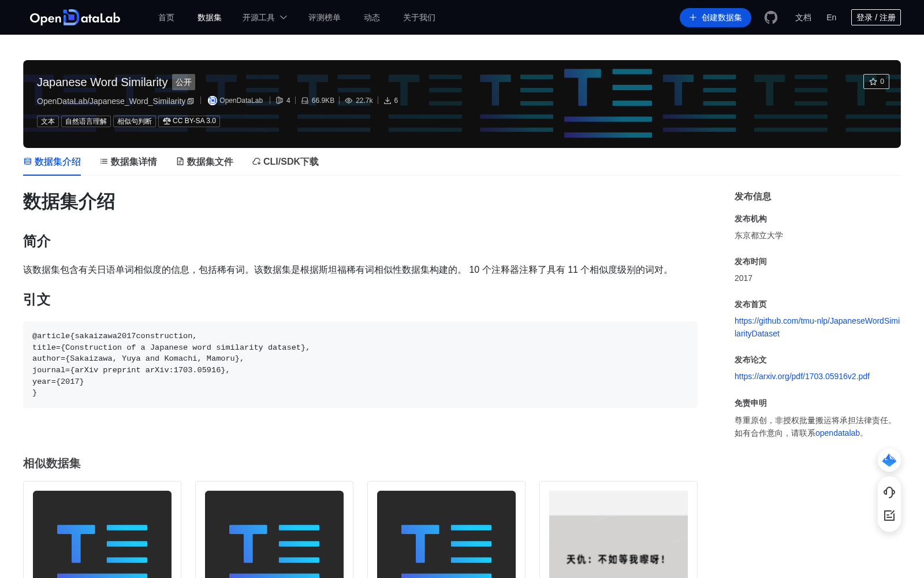Screen dimensions: 924x578
Task: Open the GitHub JapaneseWordSimilarityDataset link
Action: click(x=817, y=327)
